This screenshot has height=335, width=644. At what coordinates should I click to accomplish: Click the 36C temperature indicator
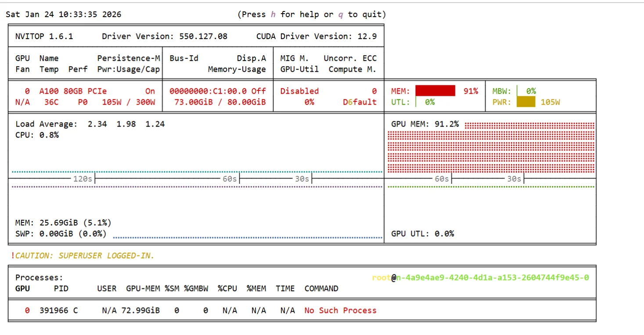tap(50, 102)
